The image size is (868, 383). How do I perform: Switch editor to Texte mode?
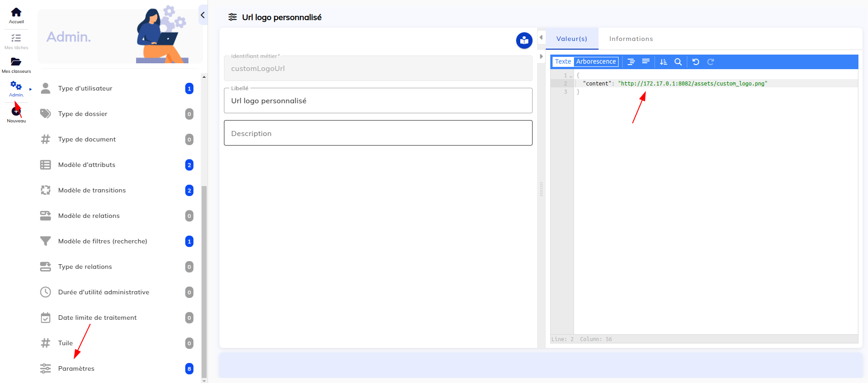(x=563, y=62)
